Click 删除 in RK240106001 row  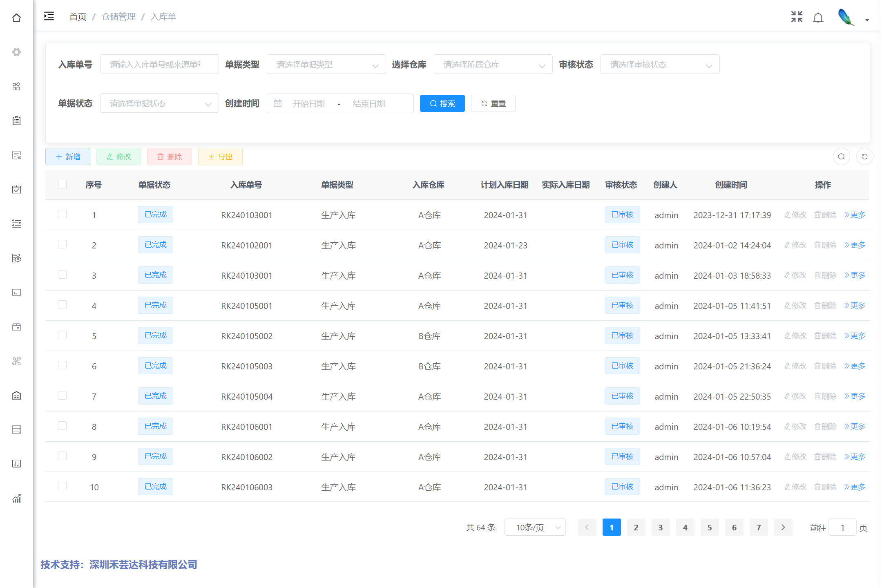[x=825, y=427]
